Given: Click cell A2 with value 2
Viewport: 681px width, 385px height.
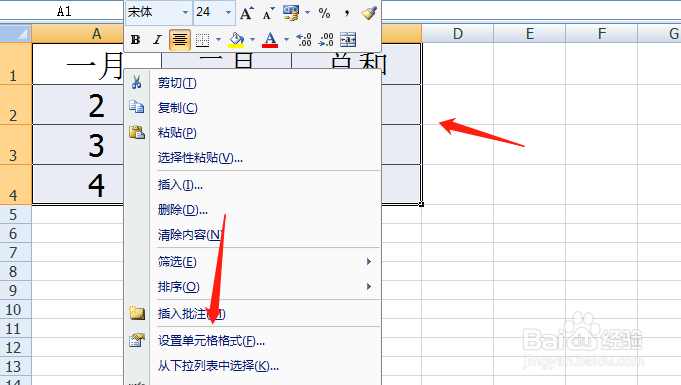Looking at the screenshot, I should coord(78,105).
